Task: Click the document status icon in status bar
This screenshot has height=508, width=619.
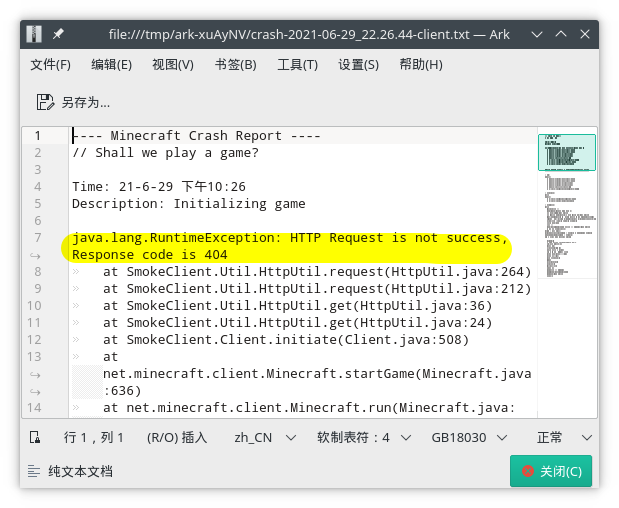Action: coord(35,437)
